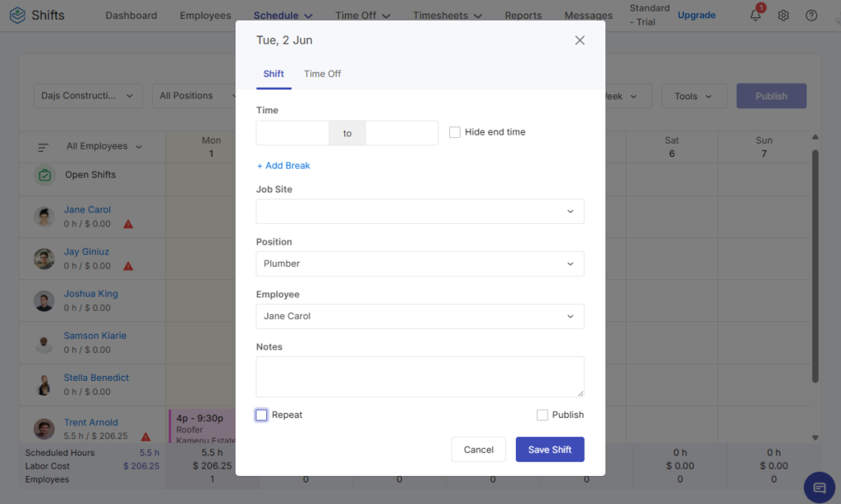The height and width of the screenshot is (504, 841).
Task: Switch to the Shift tab
Action: (x=273, y=74)
